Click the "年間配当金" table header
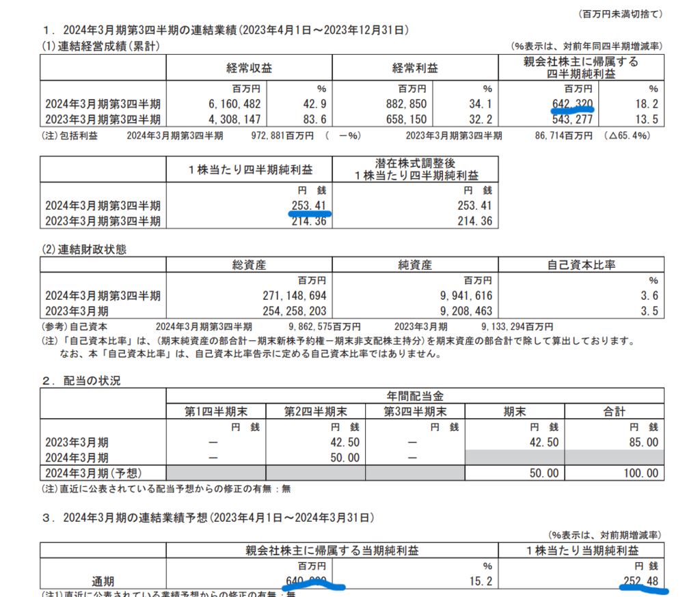The height and width of the screenshot is (597, 700). pyautogui.click(x=415, y=396)
